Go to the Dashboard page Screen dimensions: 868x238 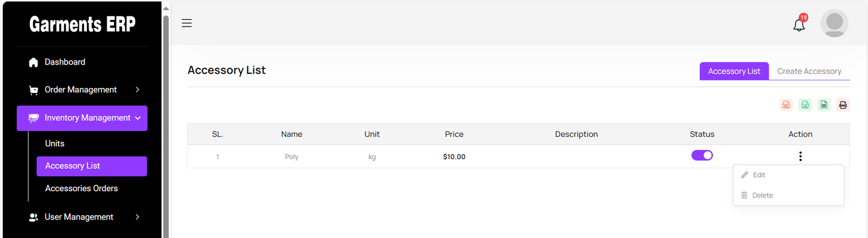65,62
